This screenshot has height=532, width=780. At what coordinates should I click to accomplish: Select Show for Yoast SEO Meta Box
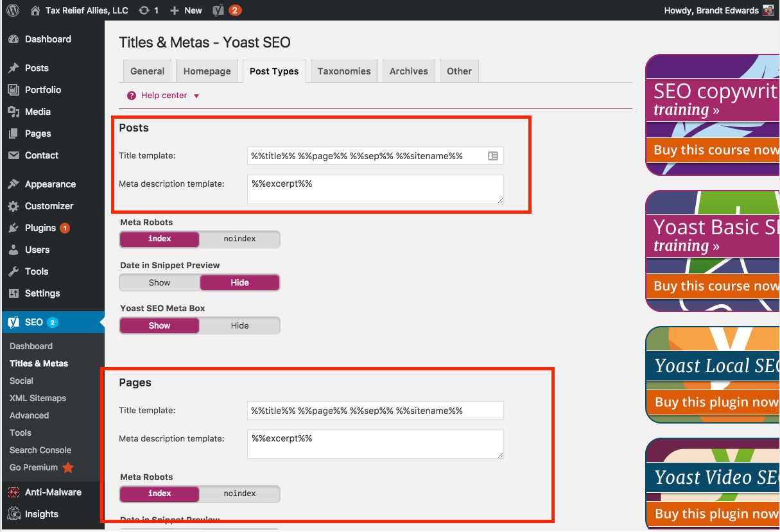[x=160, y=325]
